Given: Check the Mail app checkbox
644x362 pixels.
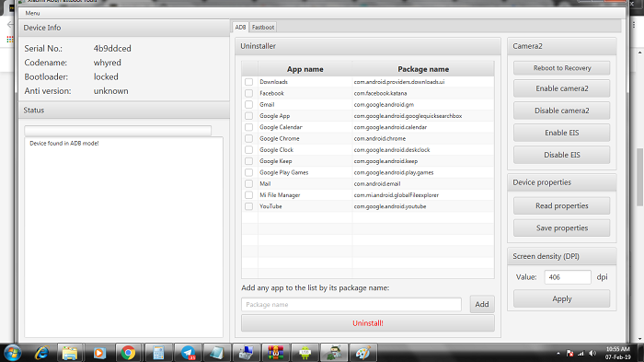Looking at the screenshot, I should coord(249,184).
